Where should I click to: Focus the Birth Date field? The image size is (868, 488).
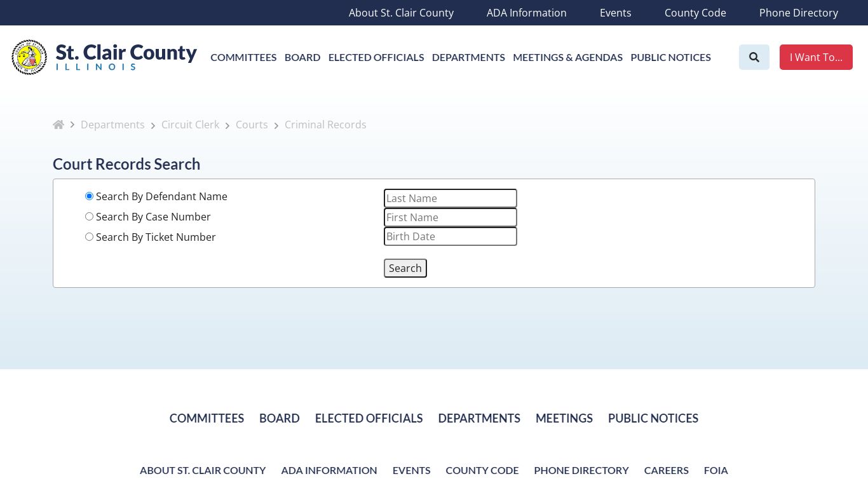(451, 236)
